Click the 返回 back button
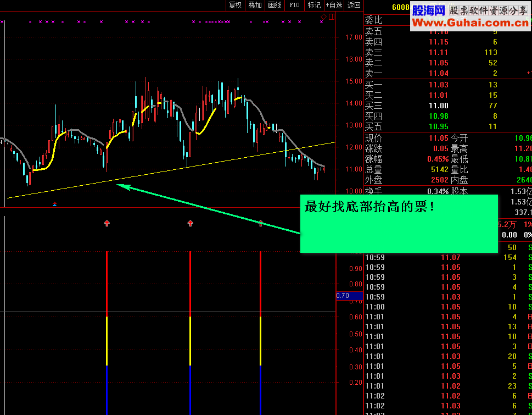Screen dimensions: 532x415 point(354,5)
